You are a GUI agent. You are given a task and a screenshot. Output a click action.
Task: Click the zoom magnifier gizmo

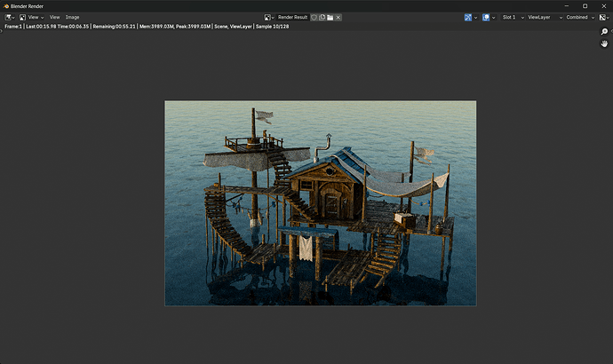604,32
